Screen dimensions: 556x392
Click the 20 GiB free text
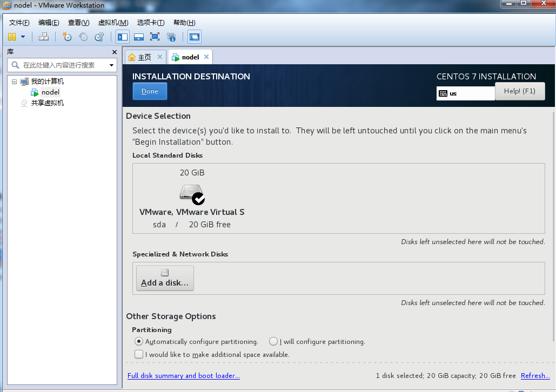pos(210,225)
